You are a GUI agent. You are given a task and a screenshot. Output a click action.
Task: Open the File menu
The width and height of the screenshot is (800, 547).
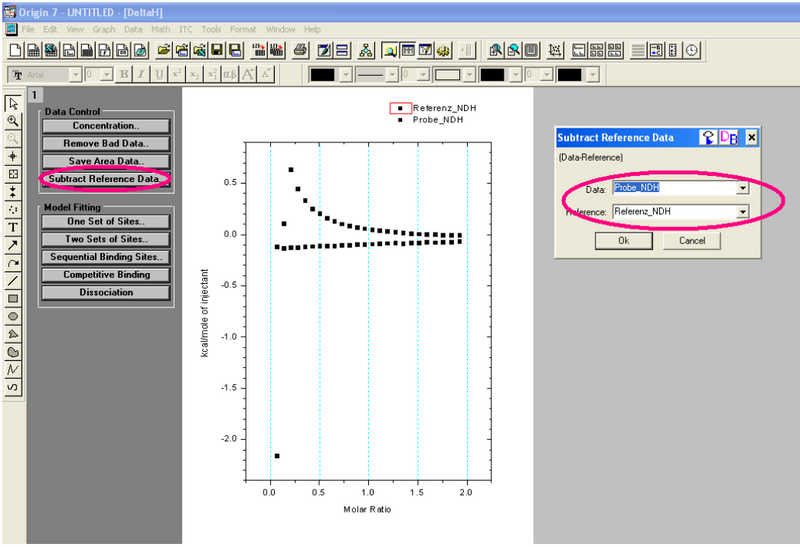point(28,29)
